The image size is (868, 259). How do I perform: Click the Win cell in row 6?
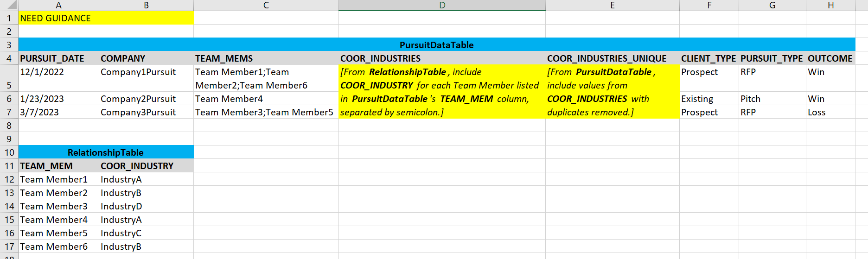830,99
